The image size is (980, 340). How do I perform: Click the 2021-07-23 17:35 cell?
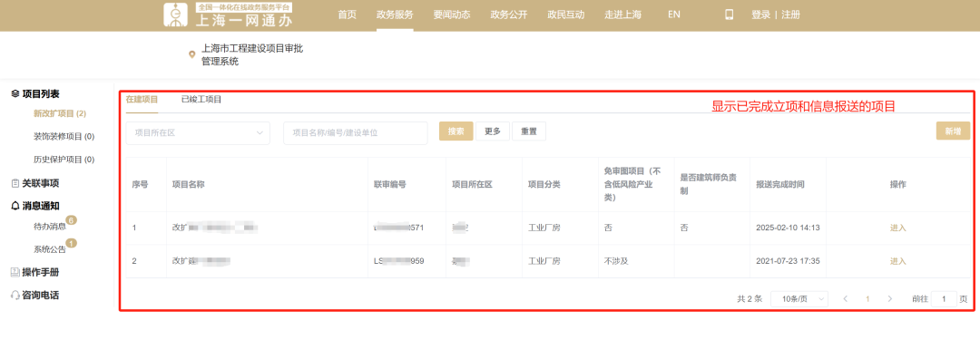pyautogui.click(x=788, y=260)
